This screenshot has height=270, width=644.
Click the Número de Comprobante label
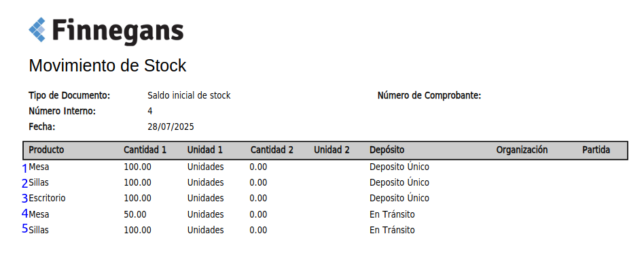pos(429,96)
